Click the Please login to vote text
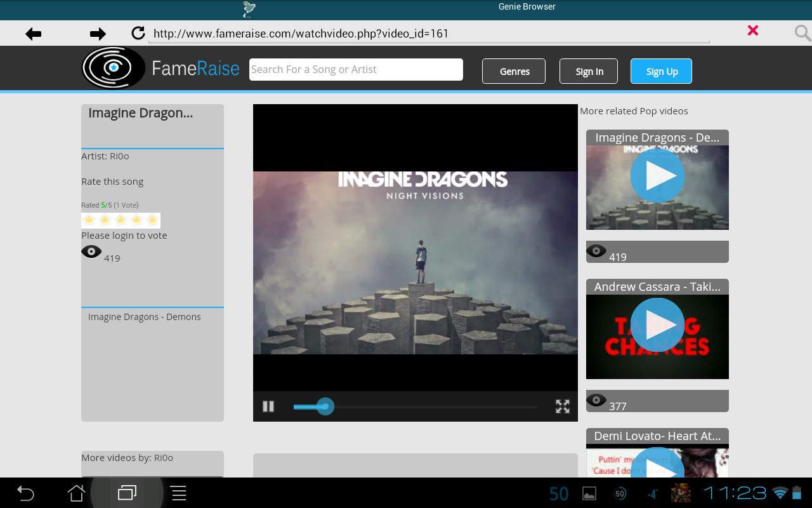The width and height of the screenshot is (812, 508). click(x=124, y=236)
